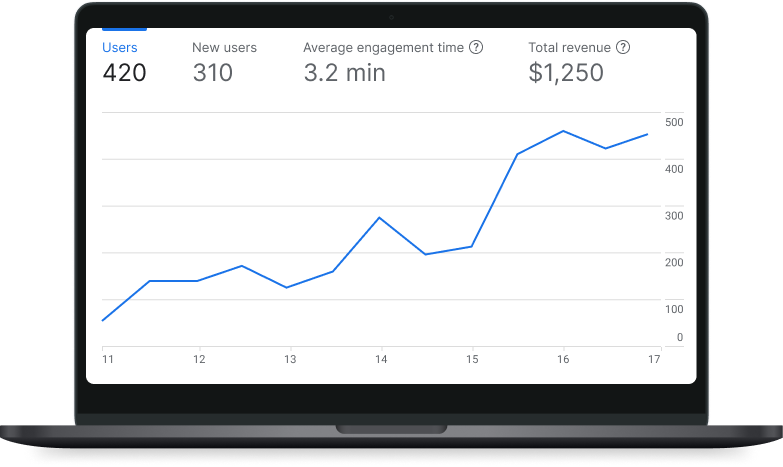
Task: Click the chart line peak at day 16
Action: [564, 131]
